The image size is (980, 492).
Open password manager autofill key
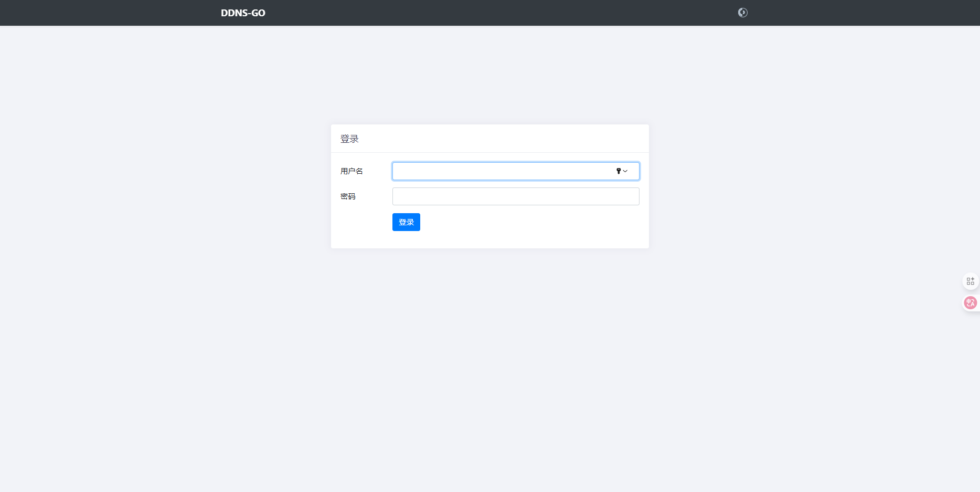click(x=619, y=171)
